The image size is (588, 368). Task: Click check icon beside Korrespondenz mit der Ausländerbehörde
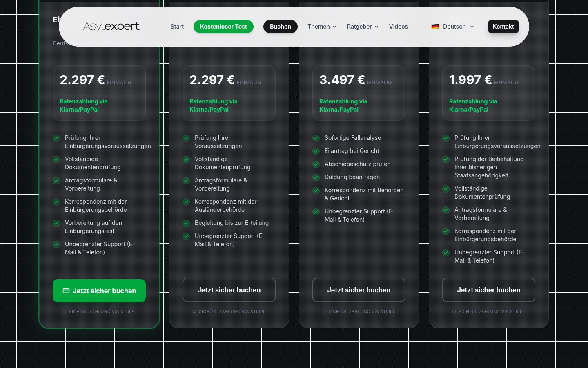pos(186,202)
